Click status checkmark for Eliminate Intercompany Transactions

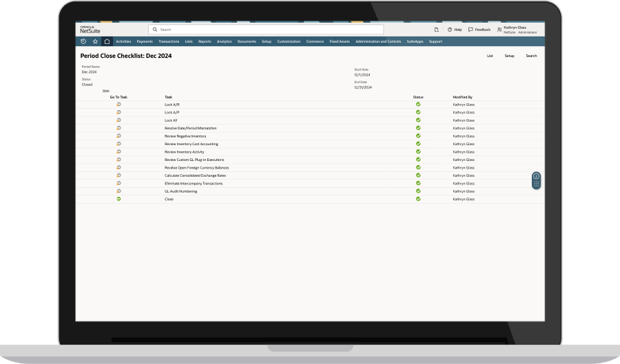(x=418, y=183)
